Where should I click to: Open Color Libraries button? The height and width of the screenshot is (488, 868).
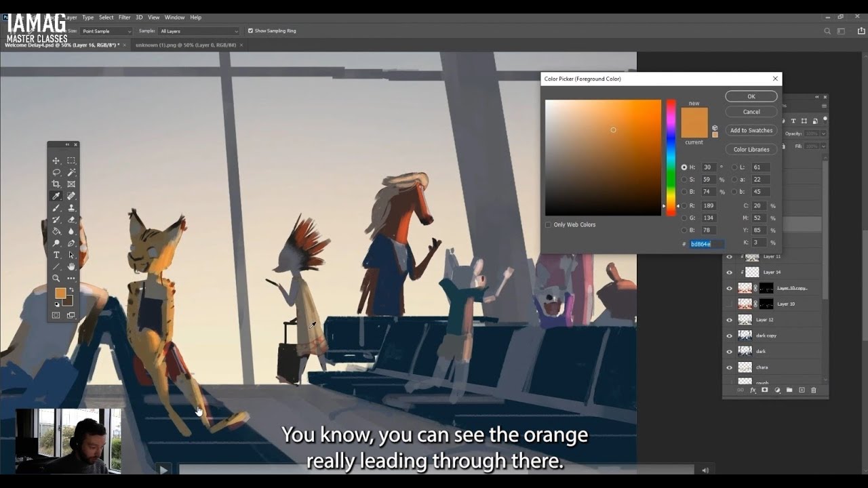pos(751,149)
